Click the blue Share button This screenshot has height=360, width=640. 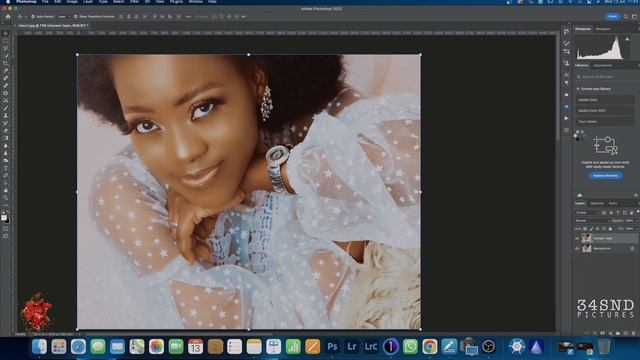click(x=612, y=17)
